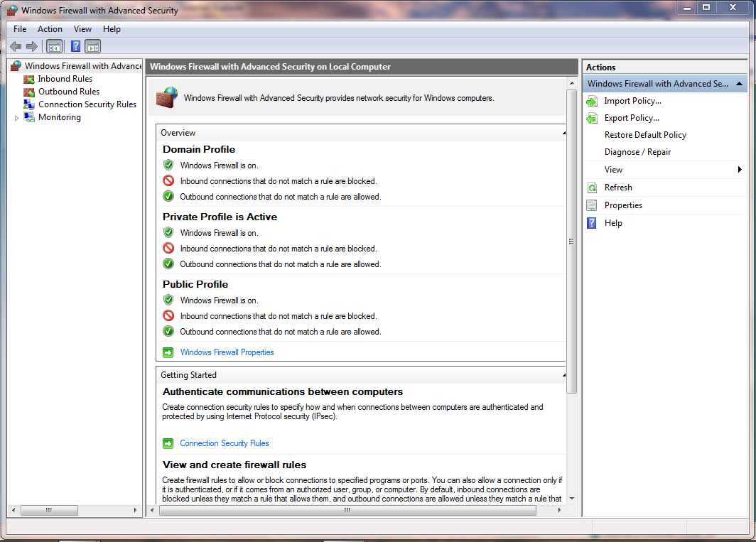This screenshot has width=756, height=542.
Task: Click the root firewall icon in console tree
Action: (x=16, y=65)
